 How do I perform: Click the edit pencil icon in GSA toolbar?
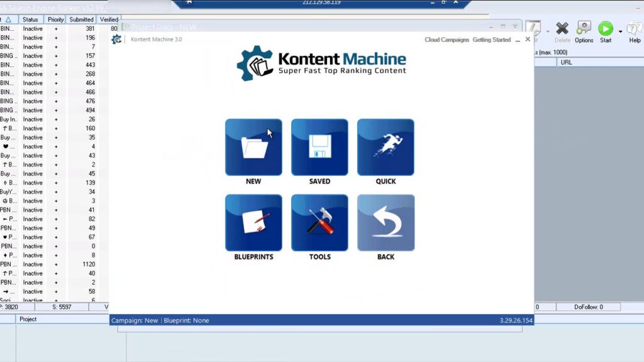(533, 30)
